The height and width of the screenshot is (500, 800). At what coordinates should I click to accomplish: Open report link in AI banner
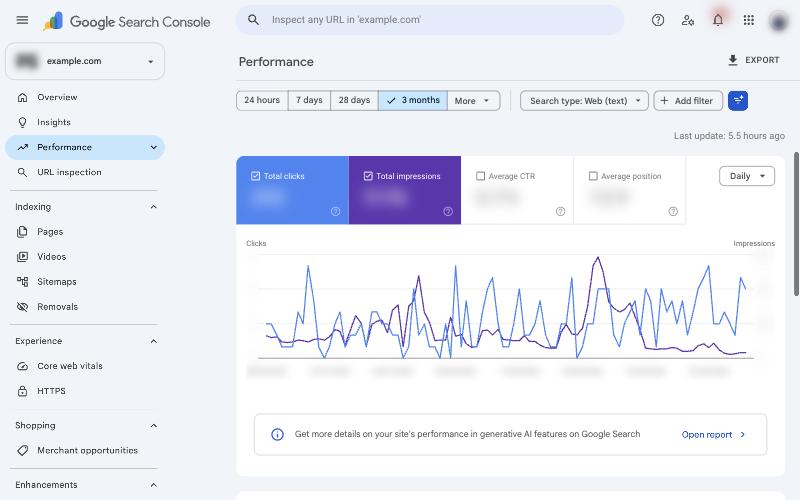713,434
